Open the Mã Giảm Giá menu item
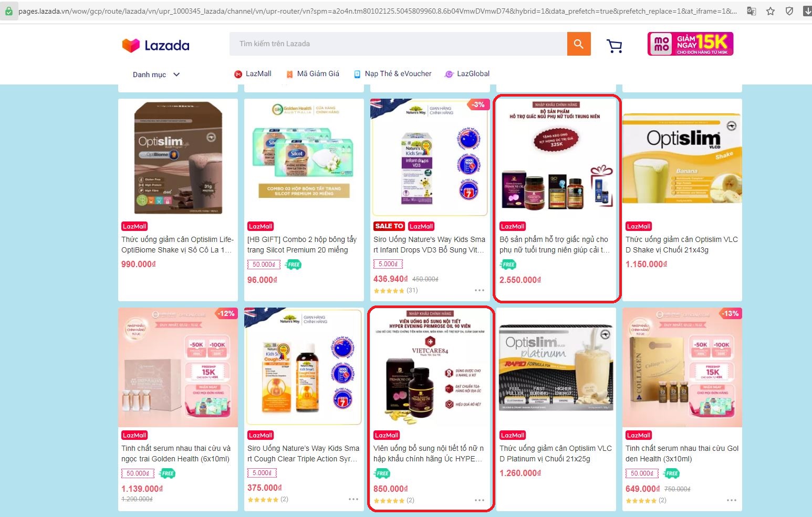This screenshot has width=812, height=517. tap(313, 74)
